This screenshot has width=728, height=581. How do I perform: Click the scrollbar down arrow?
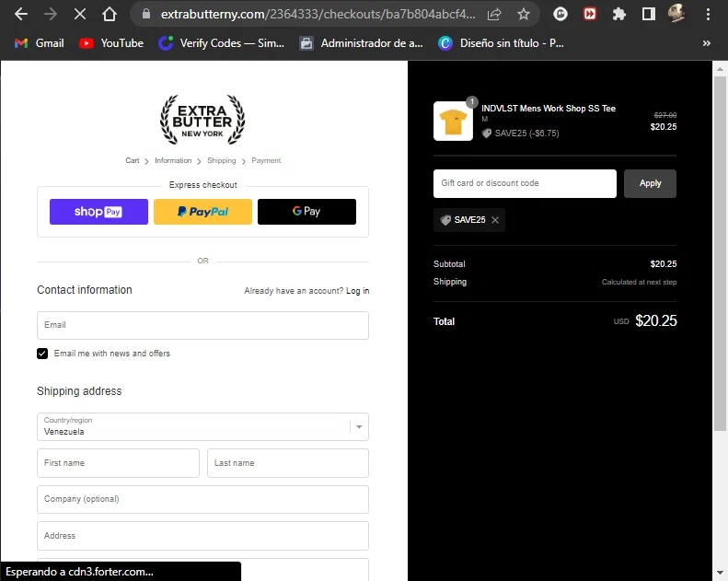tap(720, 573)
